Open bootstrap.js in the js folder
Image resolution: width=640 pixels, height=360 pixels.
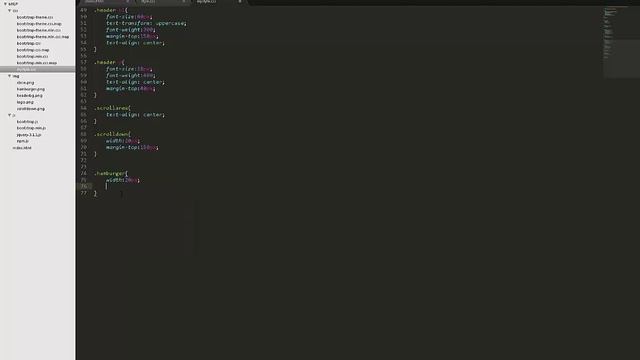[27, 122]
